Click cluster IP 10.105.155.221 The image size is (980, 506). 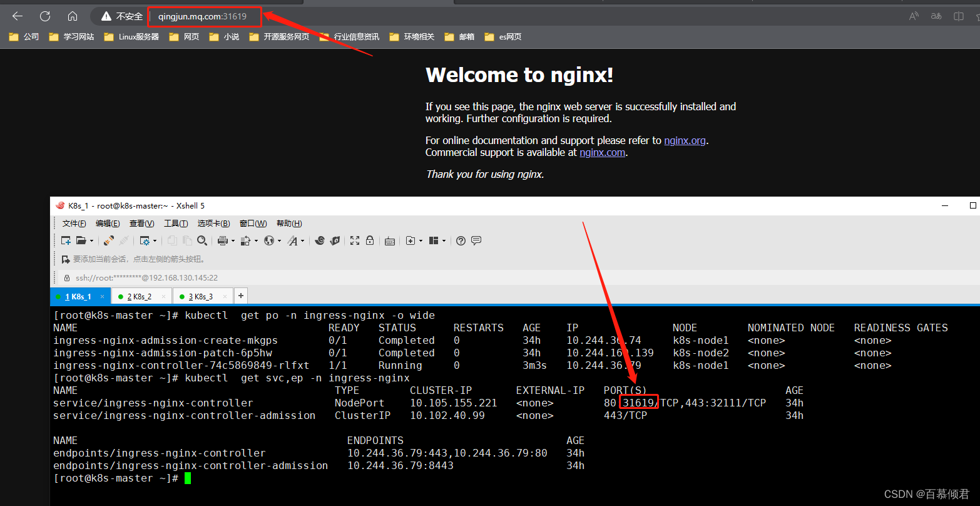[x=454, y=403]
